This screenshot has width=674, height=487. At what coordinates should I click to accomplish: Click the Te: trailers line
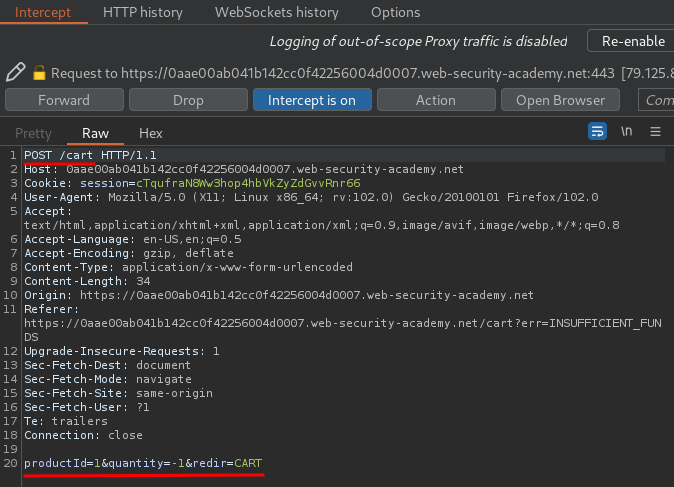coord(66,421)
